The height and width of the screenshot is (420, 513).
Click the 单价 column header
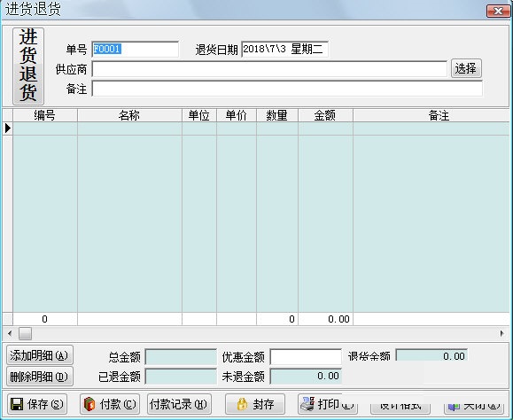tap(237, 115)
